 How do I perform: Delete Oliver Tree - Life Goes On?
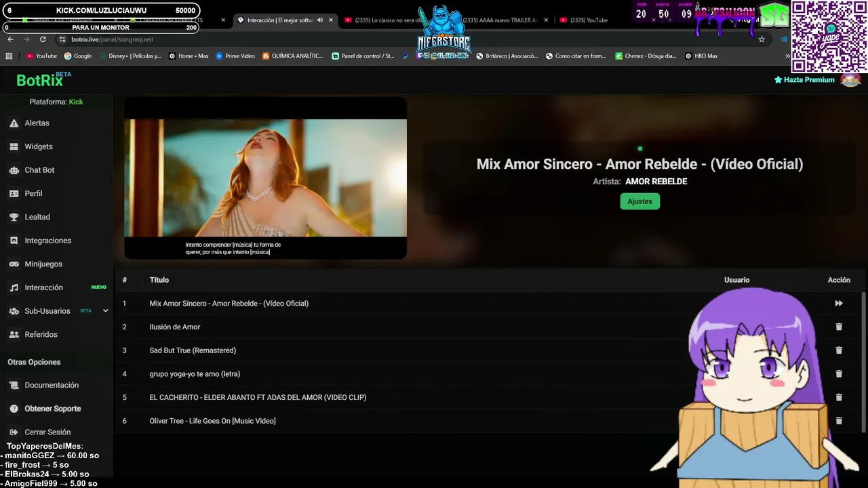click(x=839, y=421)
